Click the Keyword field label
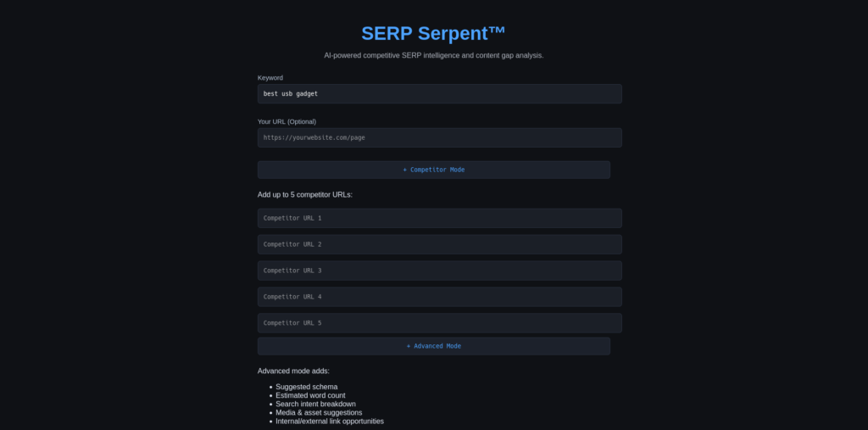This screenshot has height=430, width=868. (270, 78)
